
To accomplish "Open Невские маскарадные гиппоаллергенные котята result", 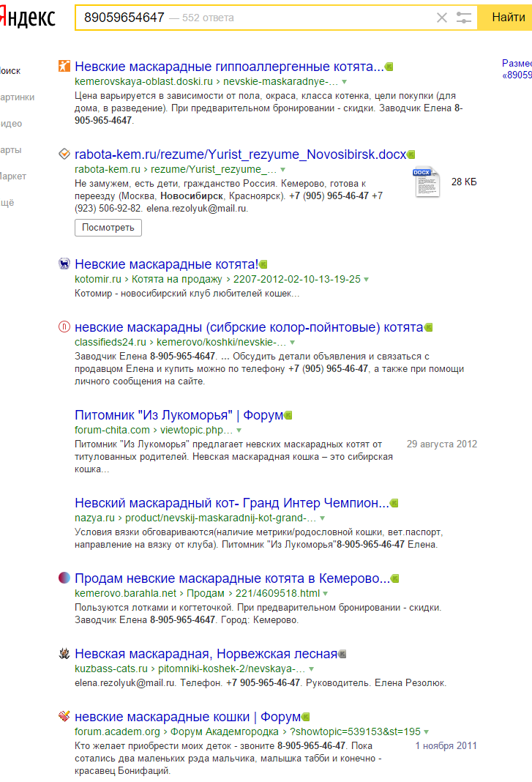I will pyautogui.click(x=229, y=67).
